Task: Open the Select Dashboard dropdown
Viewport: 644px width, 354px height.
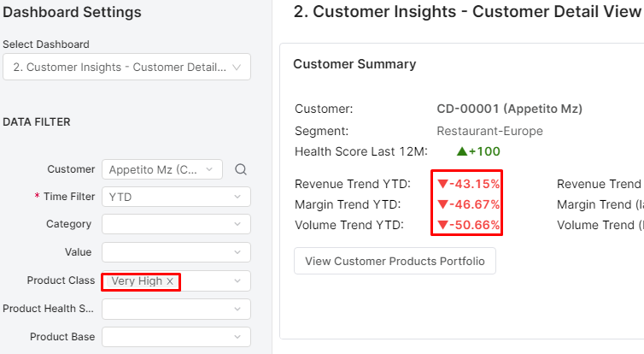Action: (x=126, y=67)
